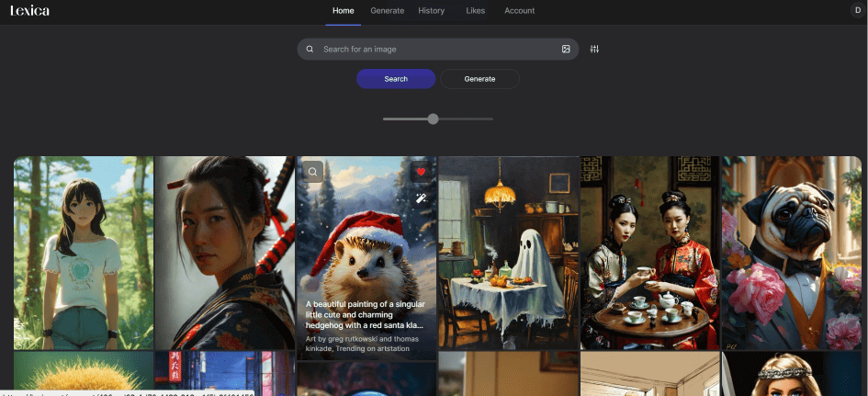This screenshot has width=868, height=396.
Task: Open the search filter settings icon
Action: pos(594,50)
